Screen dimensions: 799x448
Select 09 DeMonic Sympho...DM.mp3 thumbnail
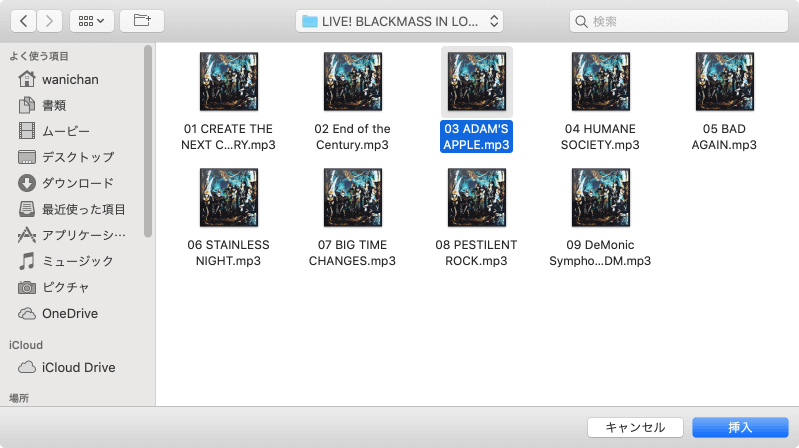(600, 198)
